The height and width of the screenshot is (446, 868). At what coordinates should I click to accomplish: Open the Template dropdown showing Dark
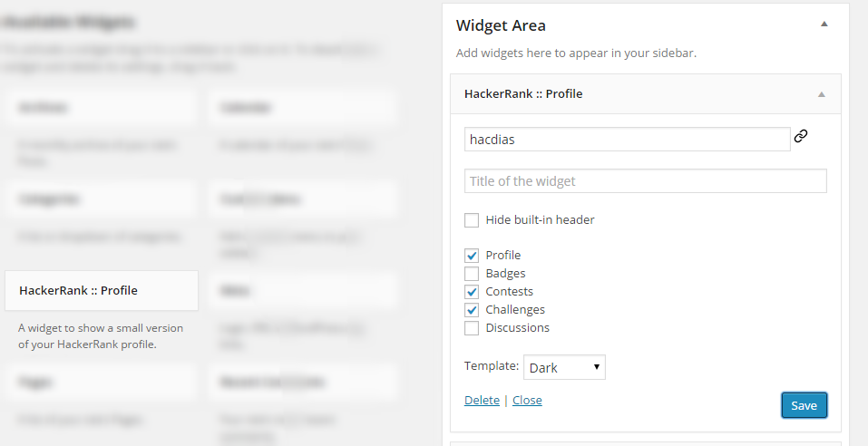[x=564, y=367]
